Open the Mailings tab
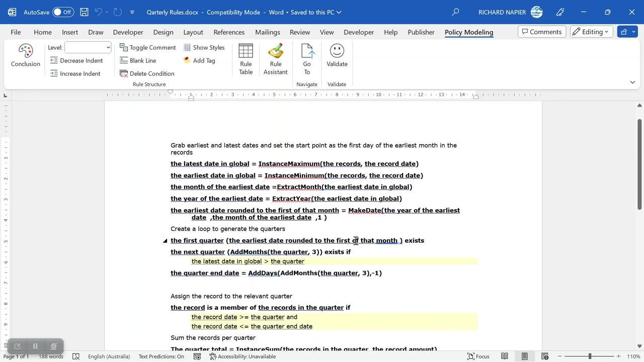Screen dimensions: 644x362 [268, 32]
